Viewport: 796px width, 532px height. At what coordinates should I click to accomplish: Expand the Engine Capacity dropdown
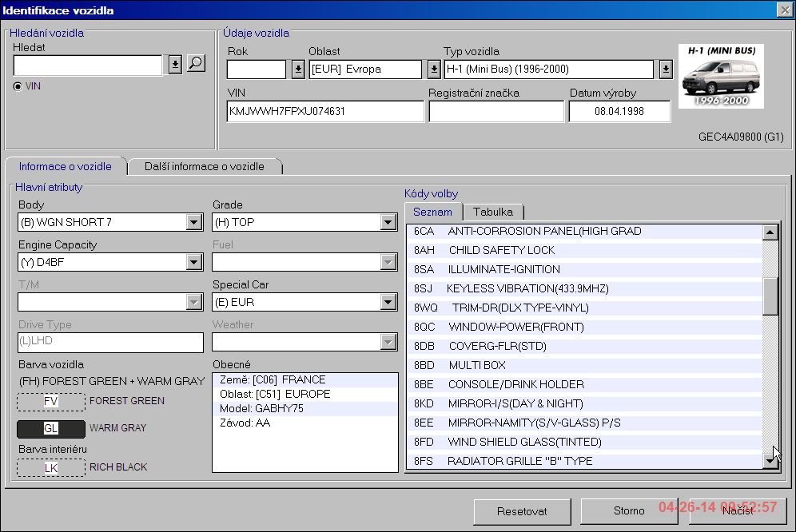tap(194, 262)
